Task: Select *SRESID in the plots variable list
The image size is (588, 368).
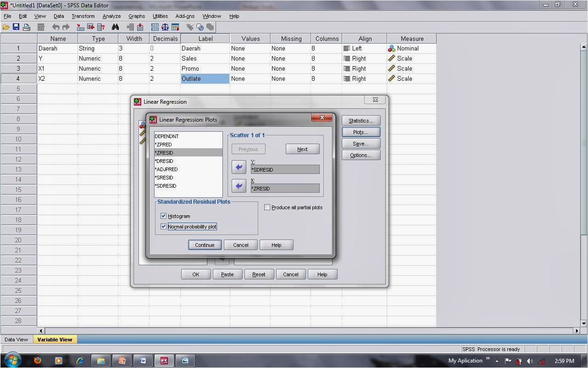Action: [188, 178]
